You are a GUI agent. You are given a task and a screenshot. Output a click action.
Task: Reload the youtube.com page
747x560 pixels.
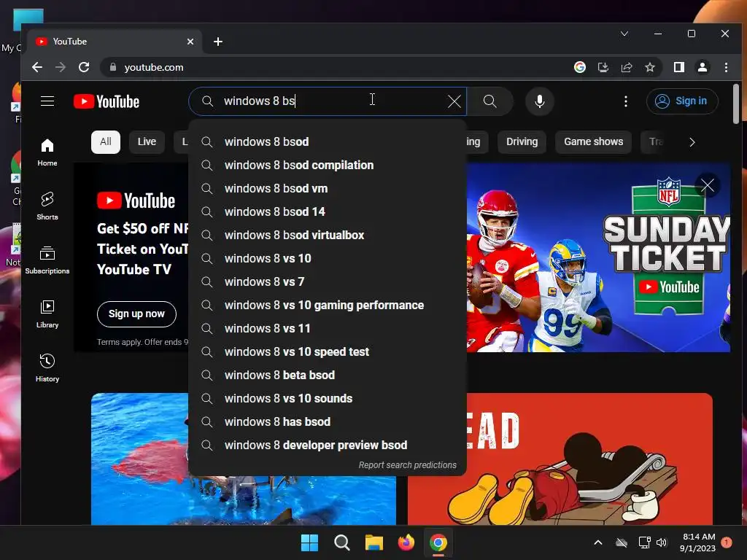coord(84,67)
